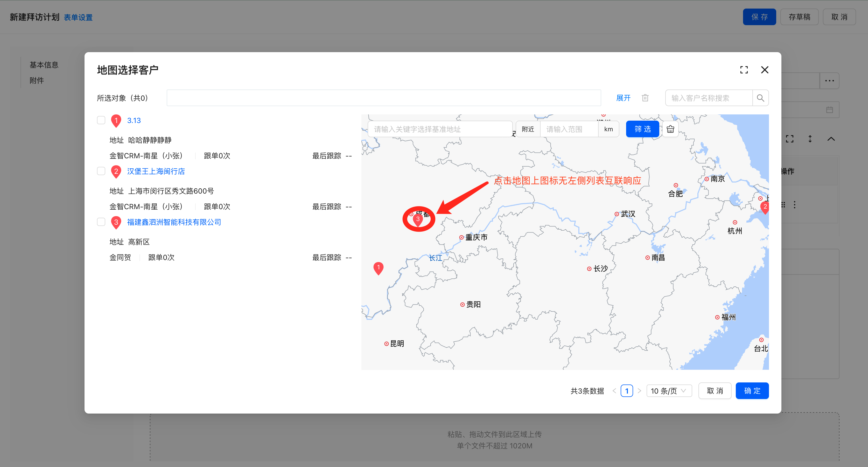The image size is (868, 467).
Task: Select page 1 in pagination
Action: click(x=626, y=391)
